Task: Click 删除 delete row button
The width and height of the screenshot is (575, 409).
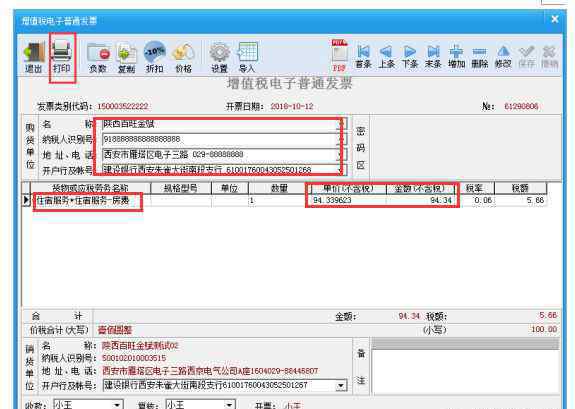Action: pyautogui.click(x=479, y=56)
